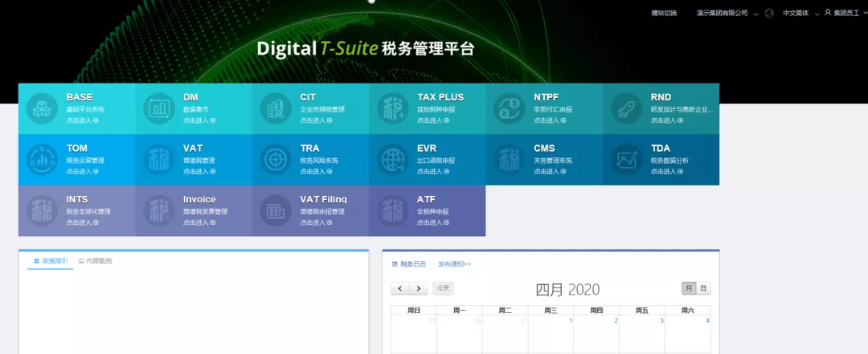This screenshot has width=868, height=354.
Task: Open the CMS module icon
Action: [510, 160]
